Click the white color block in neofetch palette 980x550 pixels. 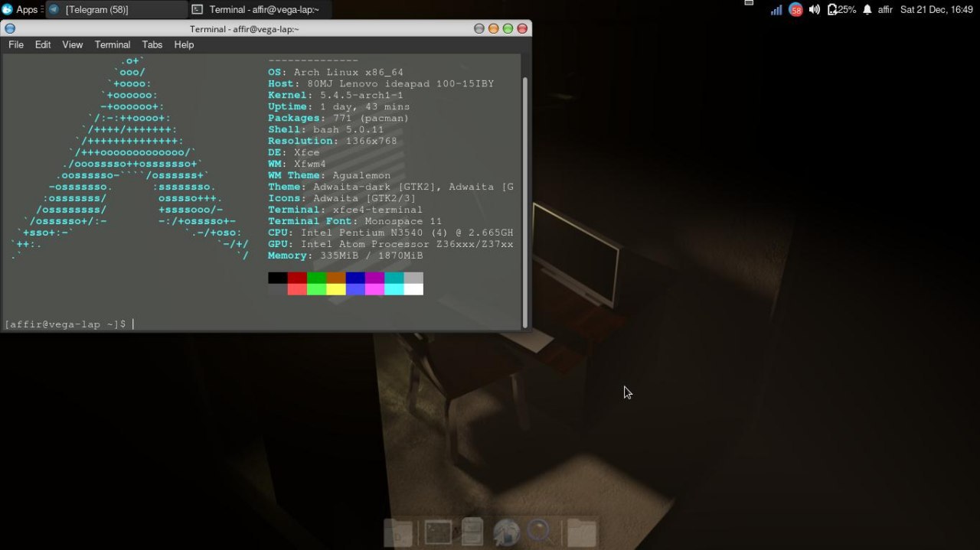tap(413, 289)
